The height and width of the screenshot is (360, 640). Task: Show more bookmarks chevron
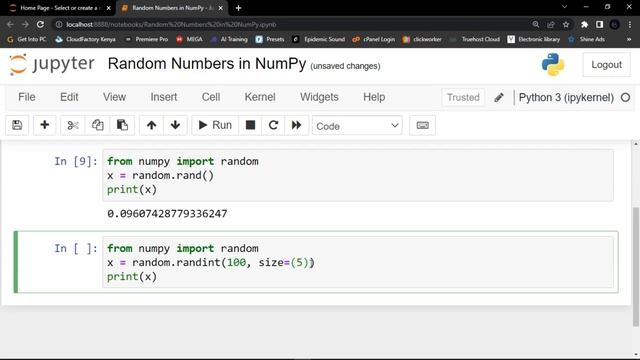click(629, 39)
